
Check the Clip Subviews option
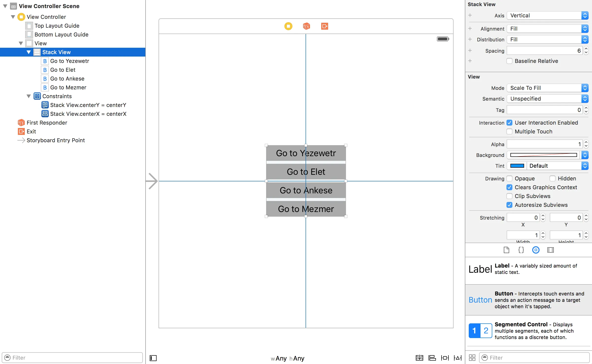509,196
